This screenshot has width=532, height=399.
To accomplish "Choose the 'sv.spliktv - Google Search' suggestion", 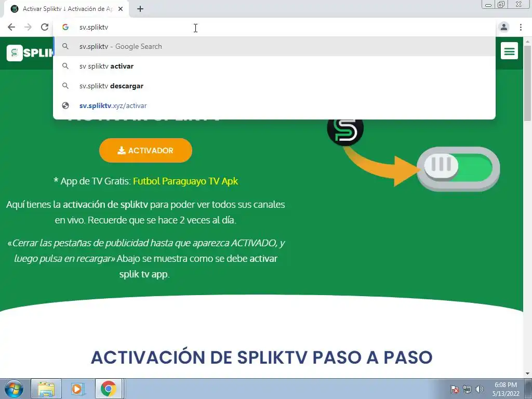I will pyautogui.click(x=274, y=46).
